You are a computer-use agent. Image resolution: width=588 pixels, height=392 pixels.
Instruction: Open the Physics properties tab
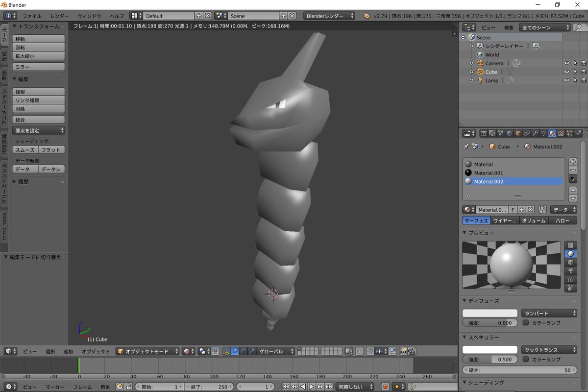click(x=578, y=133)
